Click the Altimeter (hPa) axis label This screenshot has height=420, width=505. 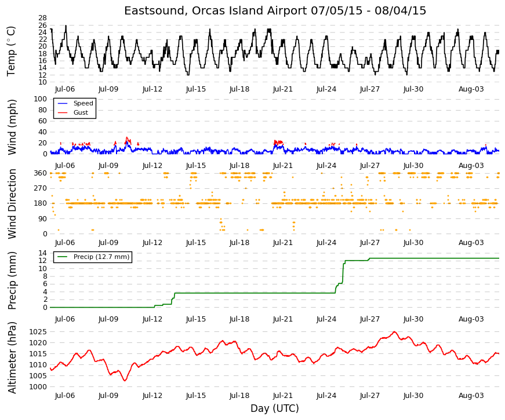pos(11,358)
